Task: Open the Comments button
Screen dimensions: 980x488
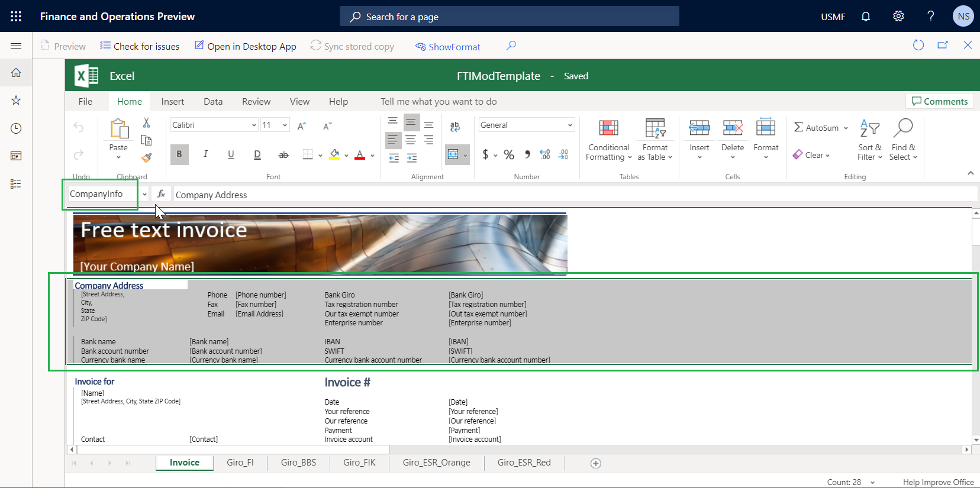Action: click(x=940, y=101)
